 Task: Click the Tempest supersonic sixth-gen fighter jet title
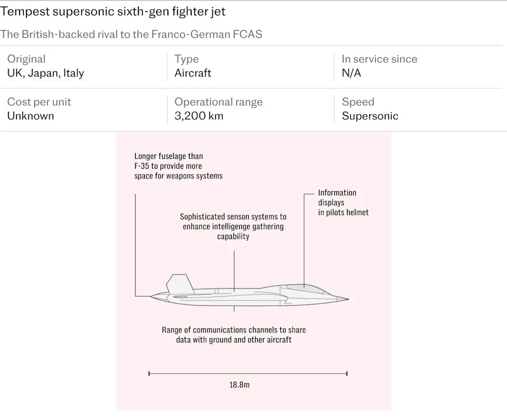coord(112,12)
